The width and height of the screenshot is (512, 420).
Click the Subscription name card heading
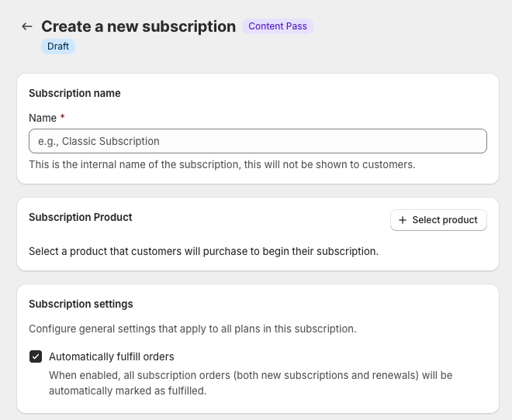pos(74,93)
